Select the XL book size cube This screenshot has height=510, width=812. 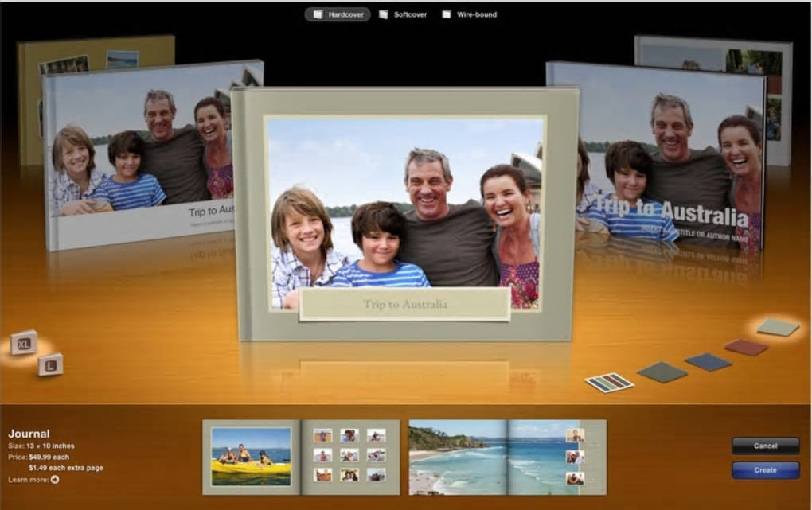[24, 343]
